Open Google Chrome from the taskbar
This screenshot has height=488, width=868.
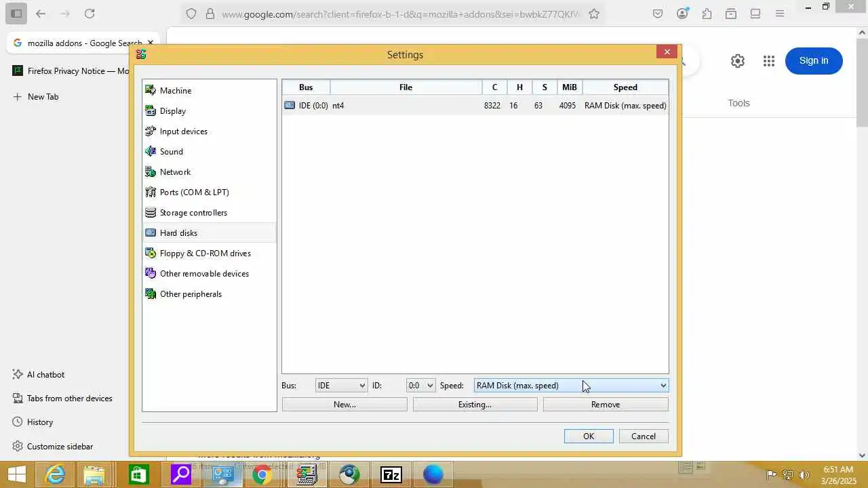point(262,474)
